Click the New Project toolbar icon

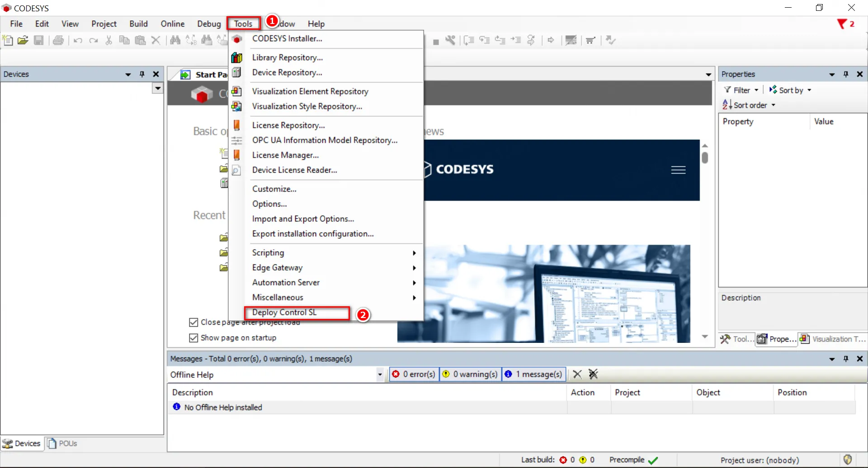[8, 40]
